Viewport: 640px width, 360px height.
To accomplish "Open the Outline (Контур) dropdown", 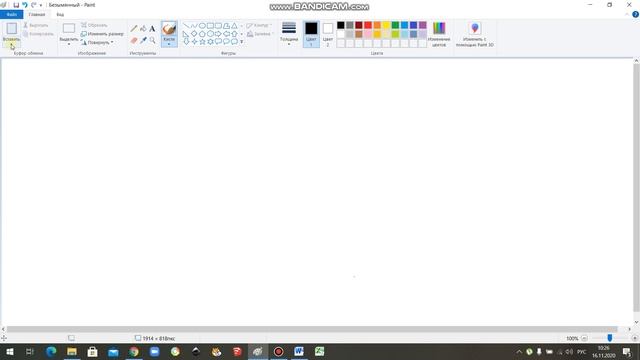I will (x=259, y=25).
